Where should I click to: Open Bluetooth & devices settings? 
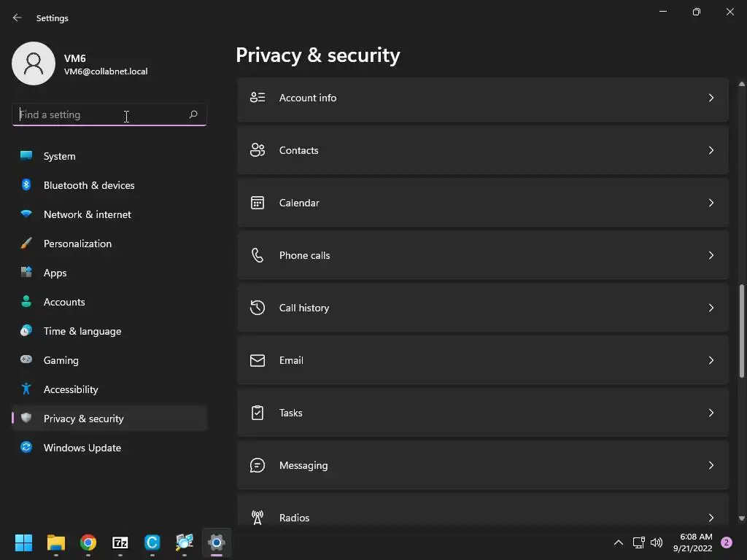tap(88, 185)
